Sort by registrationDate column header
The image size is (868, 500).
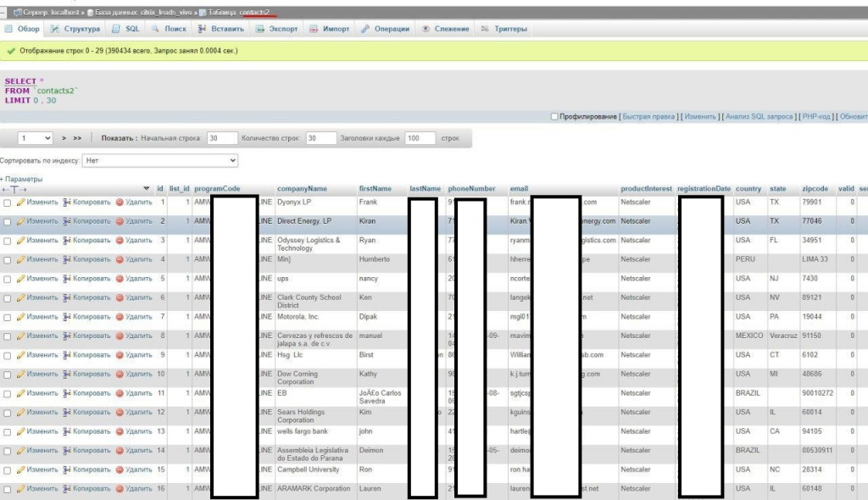tap(704, 189)
